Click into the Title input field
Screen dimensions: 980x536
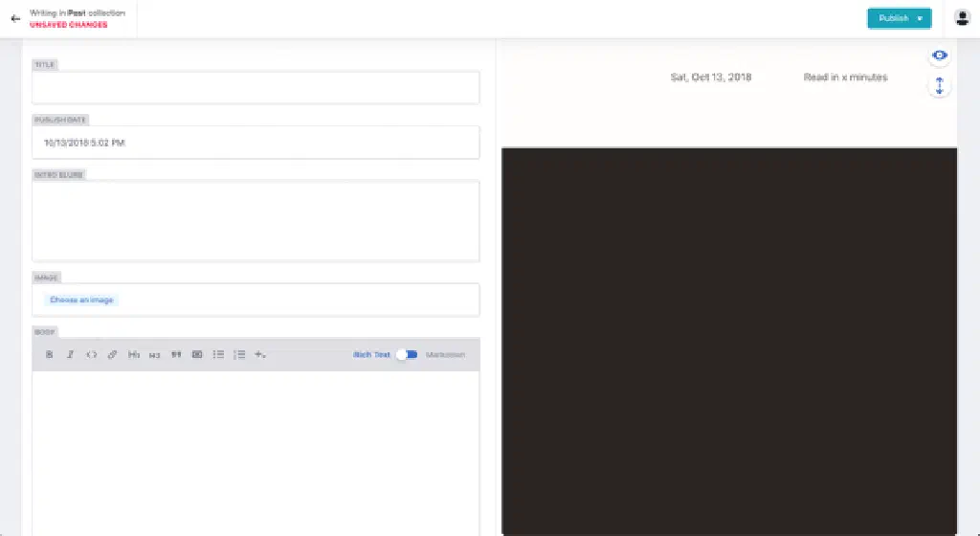coord(256,87)
